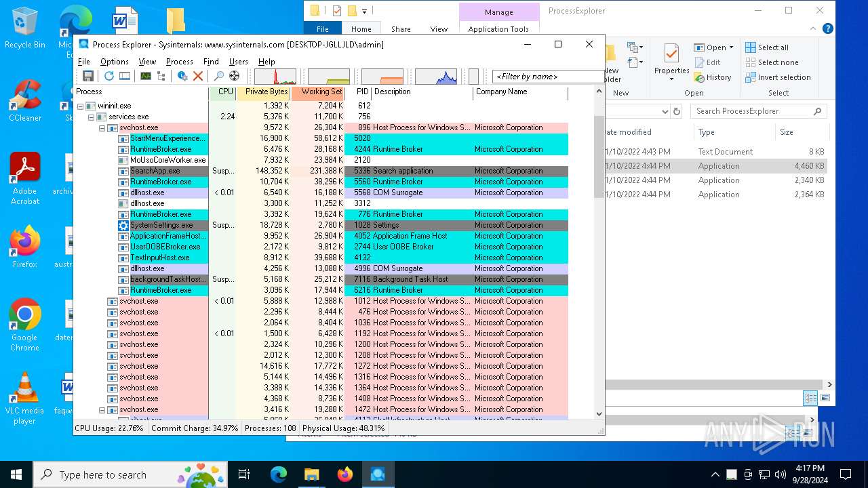Collapse the svchost.exe PID 896 node
The image size is (868, 488).
[x=102, y=128]
